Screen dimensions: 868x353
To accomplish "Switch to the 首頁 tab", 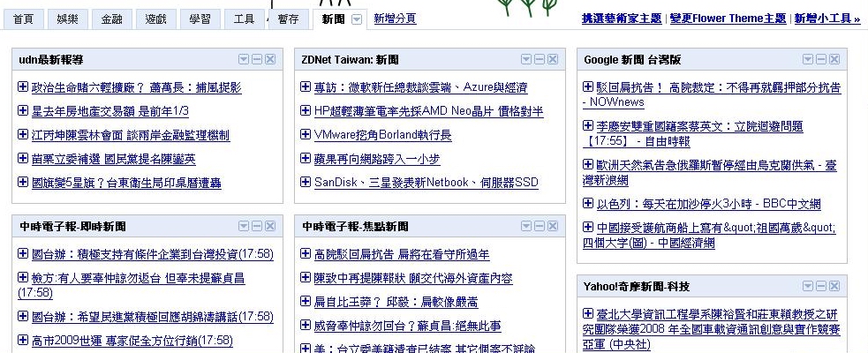I will click(x=23, y=19).
